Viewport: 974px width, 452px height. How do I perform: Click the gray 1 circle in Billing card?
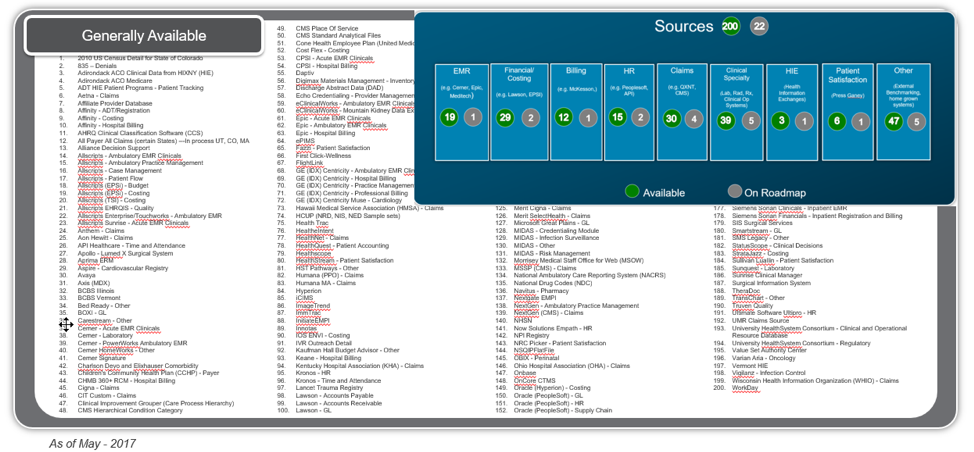(588, 118)
